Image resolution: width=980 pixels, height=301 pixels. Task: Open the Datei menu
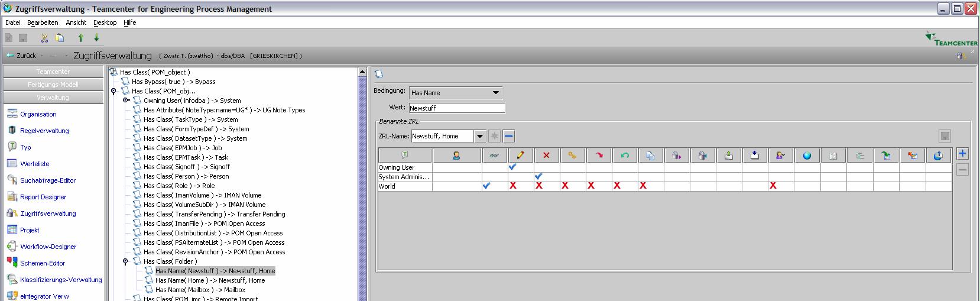coord(12,22)
